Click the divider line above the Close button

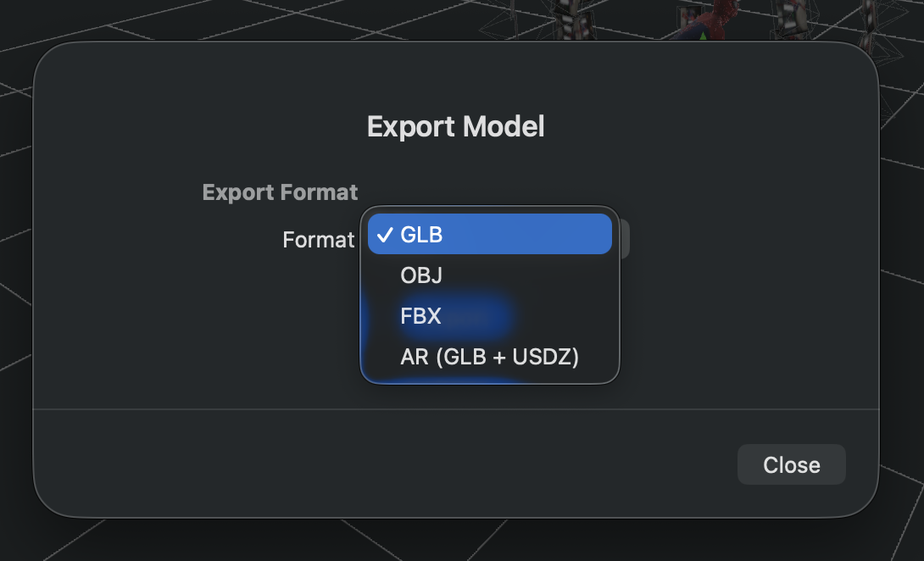[455, 408]
